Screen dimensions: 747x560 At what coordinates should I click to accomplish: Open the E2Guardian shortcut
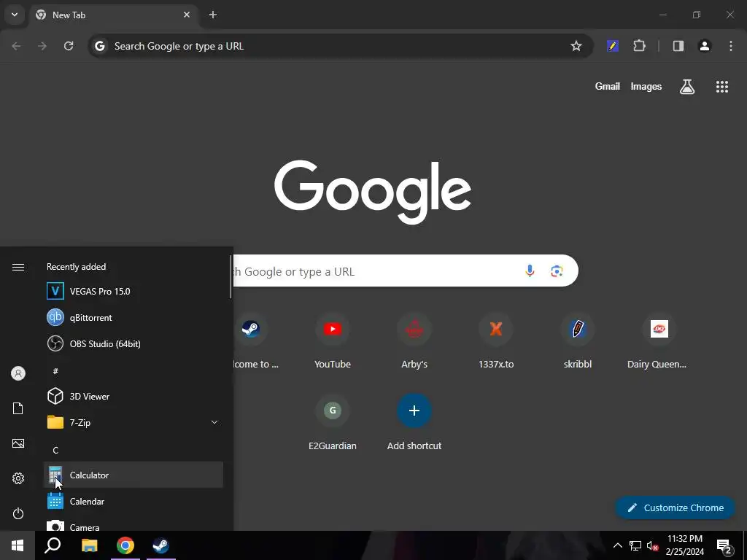(333, 423)
